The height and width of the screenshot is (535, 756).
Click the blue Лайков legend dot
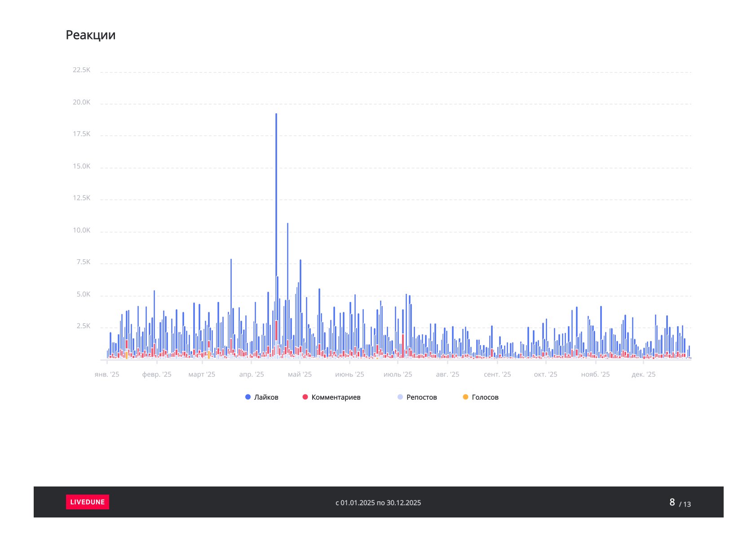point(248,397)
